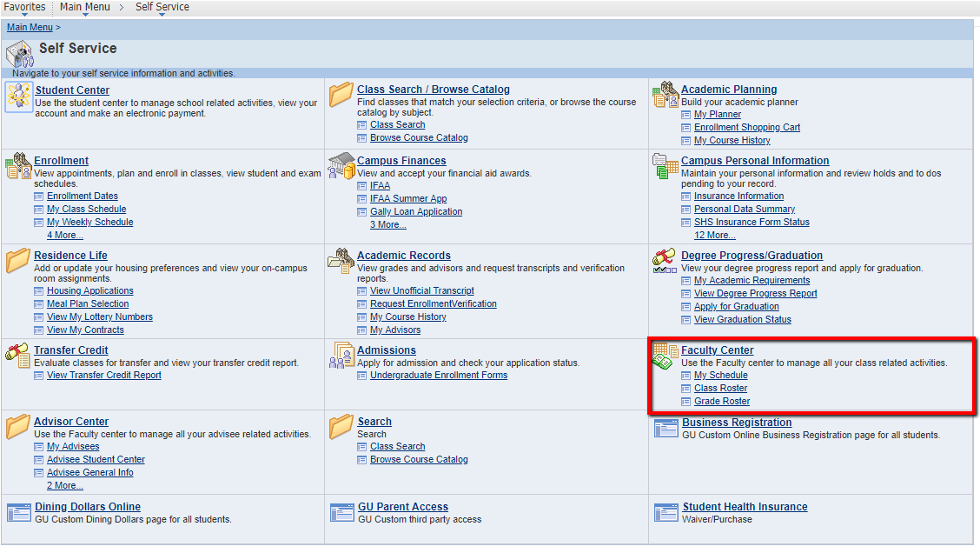Screen dimensions: 980x553
Task: Click the Dining Dollars Online page icon
Action: [x=19, y=513]
